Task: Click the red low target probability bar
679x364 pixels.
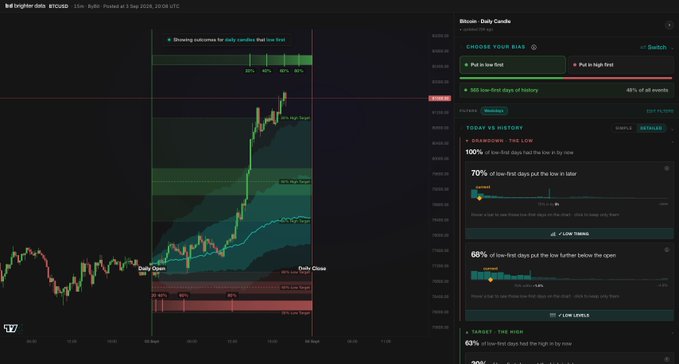Action: coord(232,306)
